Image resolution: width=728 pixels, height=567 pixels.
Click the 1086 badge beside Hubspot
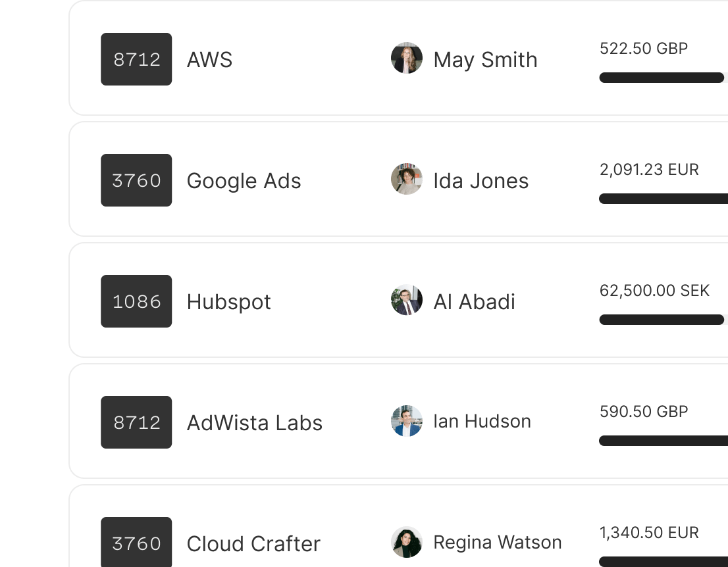point(136,301)
